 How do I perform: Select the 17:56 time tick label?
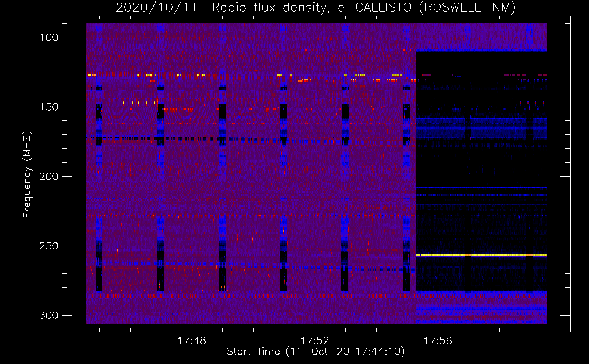coord(438,341)
